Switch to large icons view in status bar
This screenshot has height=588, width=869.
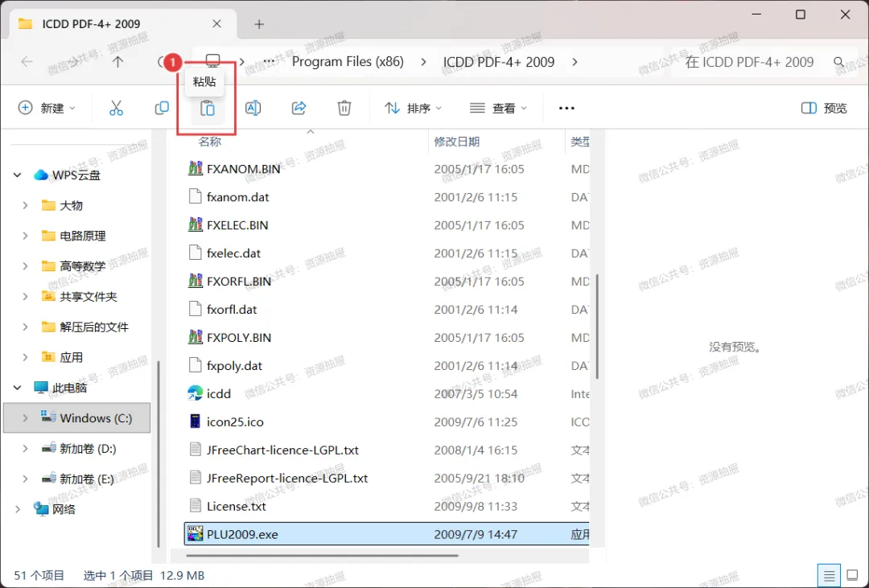853,576
